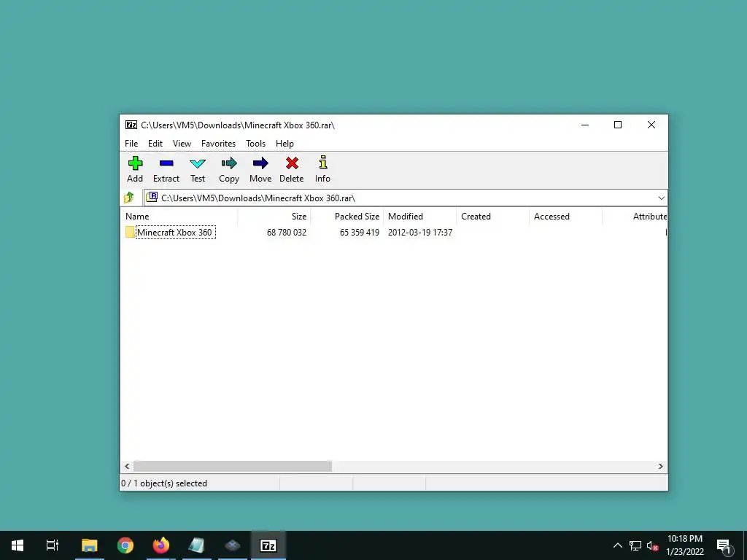
Task: Click the modified date 2012-03-19 17:37
Action: (x=420, y=233)
